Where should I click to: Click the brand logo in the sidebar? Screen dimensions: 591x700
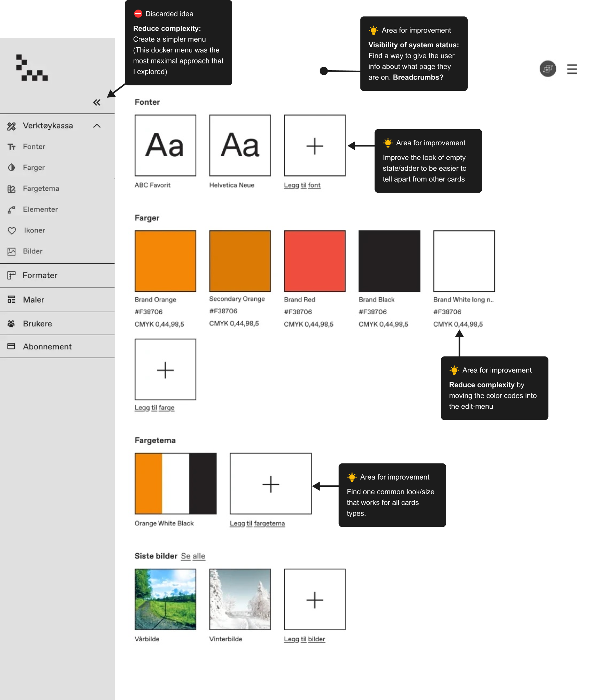click(32, 68)
